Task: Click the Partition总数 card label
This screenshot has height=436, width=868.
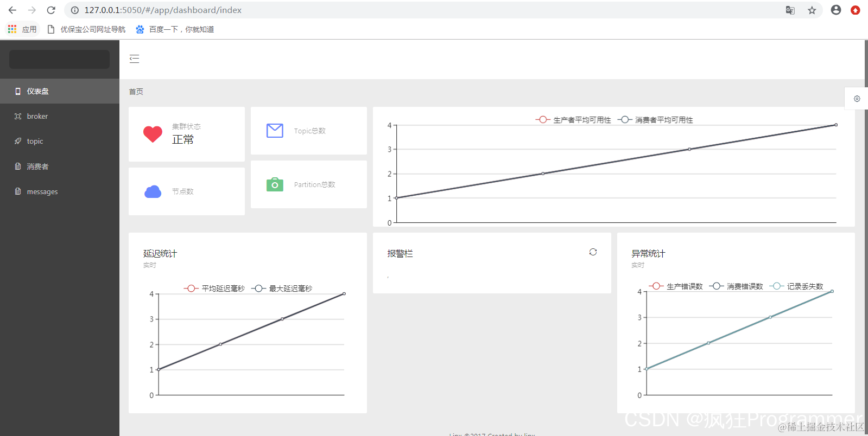Action: 314,184
